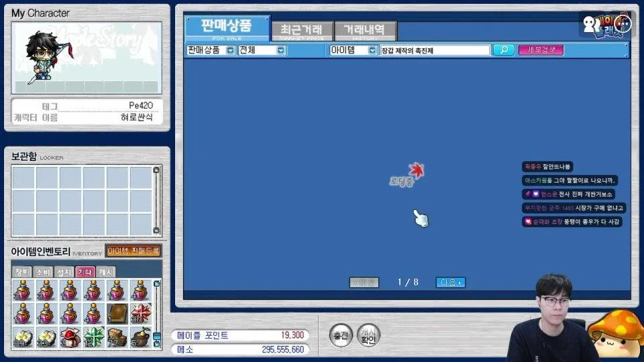Go to next page with 다음 button
This screenshot has height=362, width=644.
pos(451,282)
